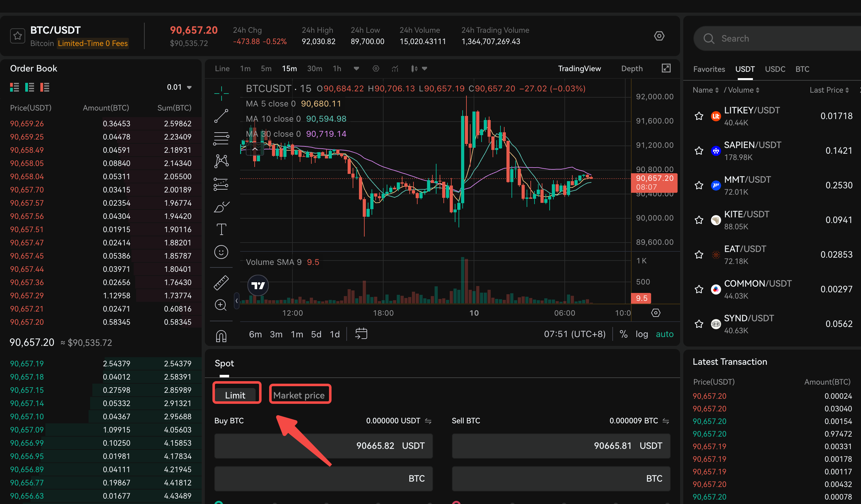Screen dimensions: 861x504
Task: Set chart range to 6m
Action: pos(255,334)
